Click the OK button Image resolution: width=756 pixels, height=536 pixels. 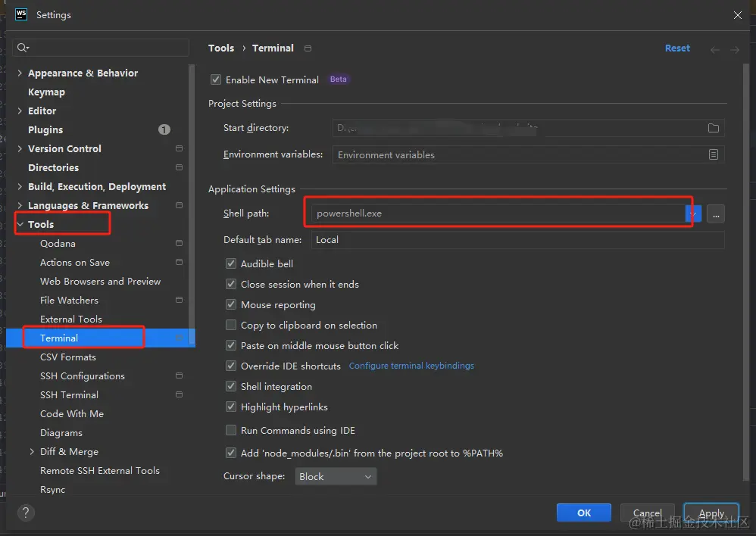click(x=583, y=513)
